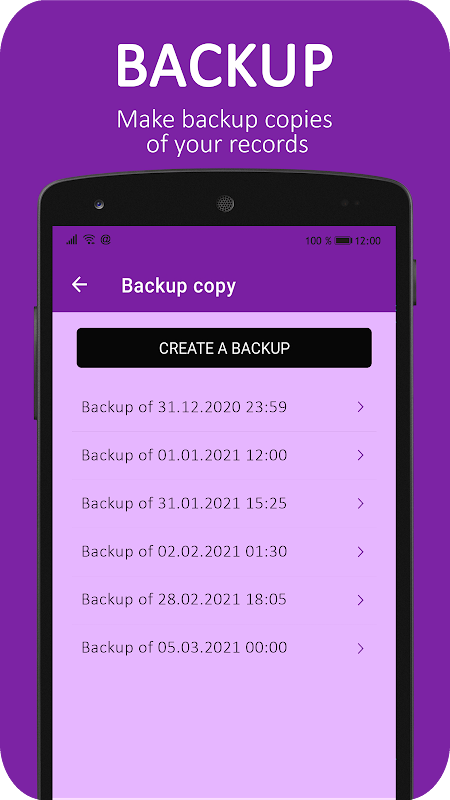The width and height of the screenshot is (450, 800).
Task: Select Backup of 05.03.2021 00:00 entry
Action: tap(224, 648)
